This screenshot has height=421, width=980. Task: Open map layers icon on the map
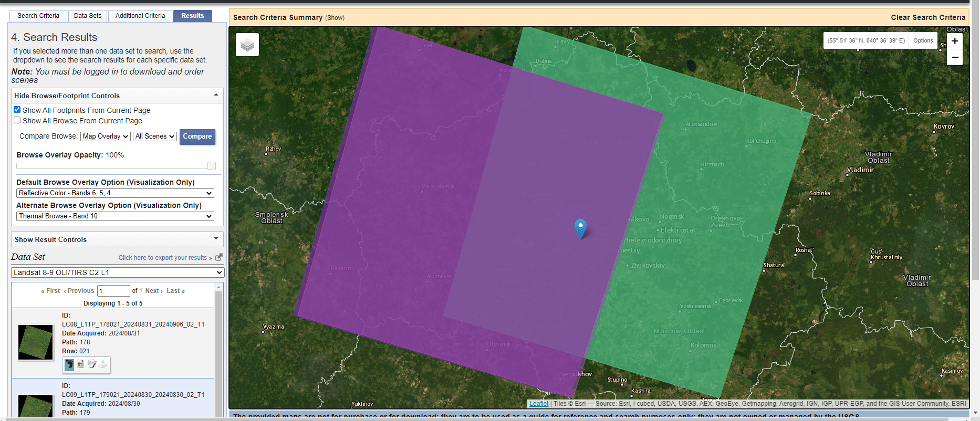(x=247, y=45)
